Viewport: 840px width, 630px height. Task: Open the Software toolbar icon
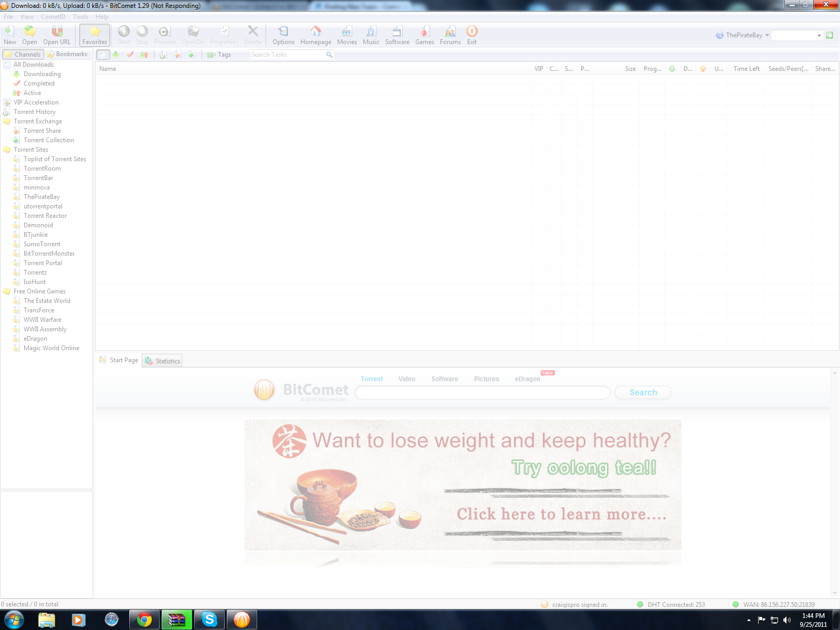pos(397,35)
